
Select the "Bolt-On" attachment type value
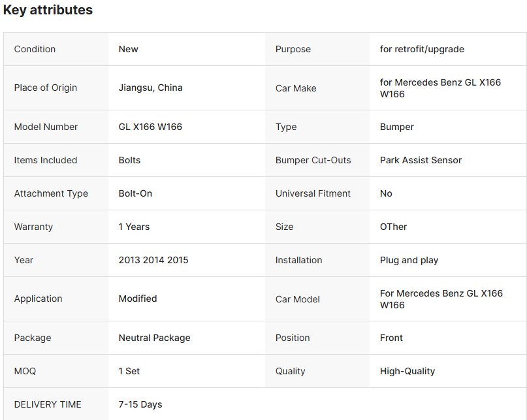tap(135, 193)
